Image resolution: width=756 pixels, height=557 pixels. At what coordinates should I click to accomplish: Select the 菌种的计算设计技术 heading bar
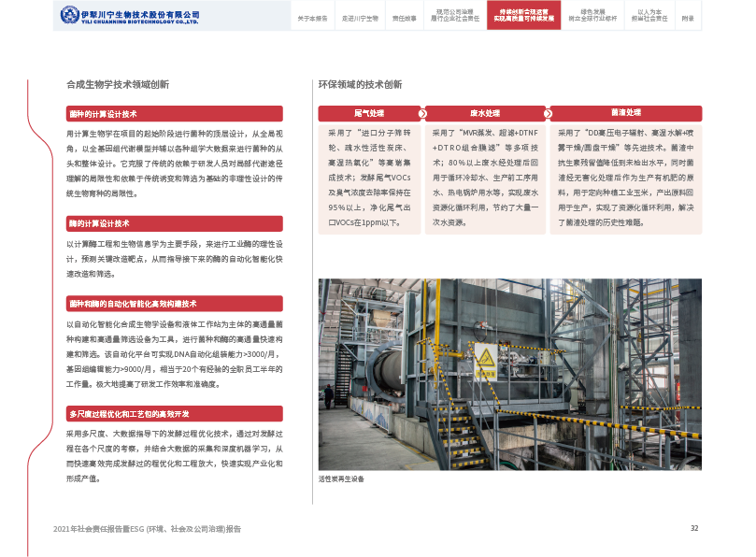tap(174, 113)
